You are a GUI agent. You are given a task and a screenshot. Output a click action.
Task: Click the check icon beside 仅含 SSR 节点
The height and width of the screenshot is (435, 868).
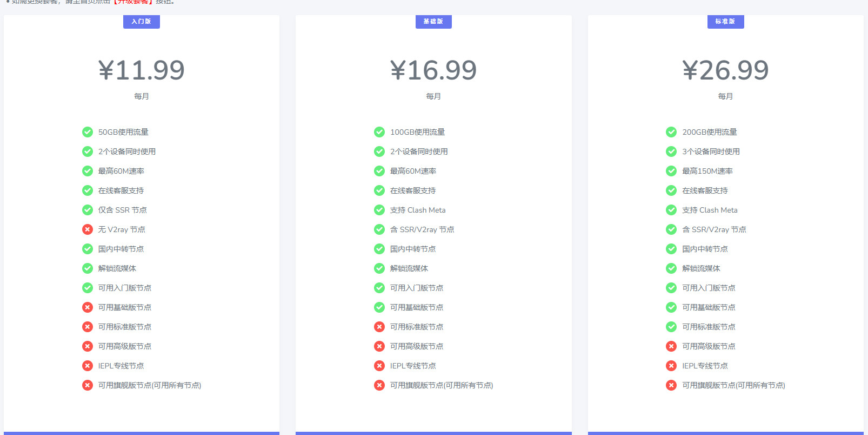pos(88,210)
